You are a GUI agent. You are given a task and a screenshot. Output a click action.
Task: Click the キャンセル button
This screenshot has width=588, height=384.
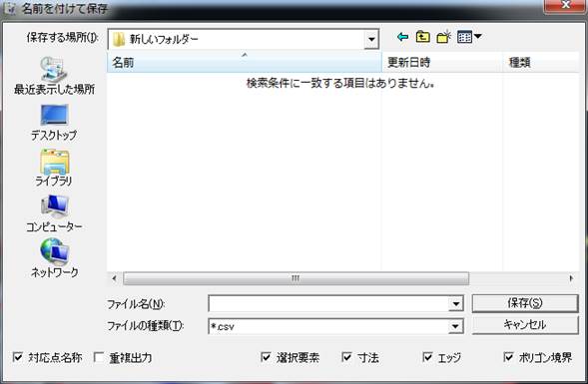(x=525, y=325)
